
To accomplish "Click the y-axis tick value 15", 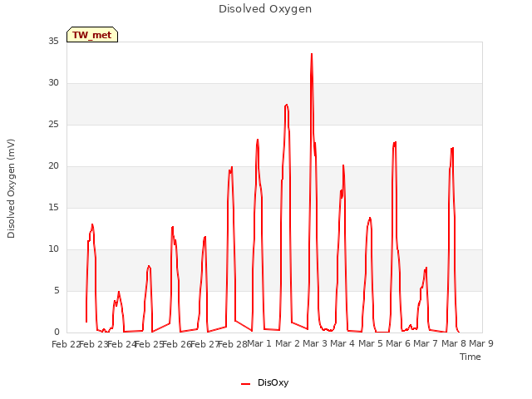I will click(x=53, y=208).
